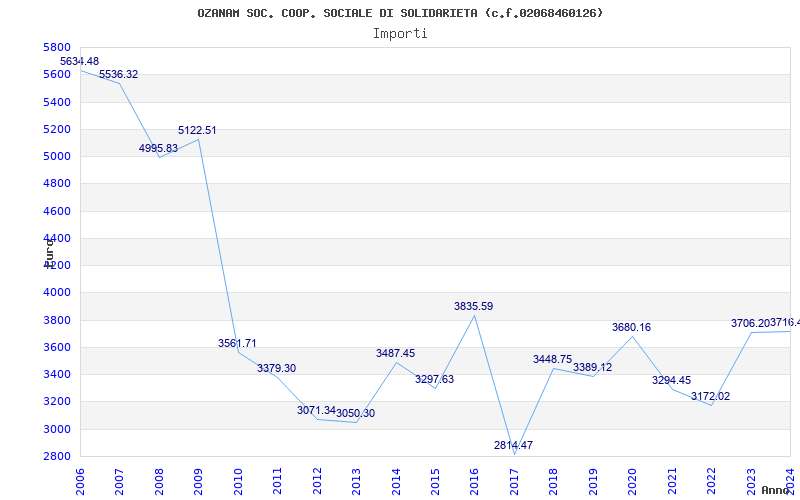Click x-axis year 2016
The image size is (800, 500).
pyautogui.click(x=475, y=481)
